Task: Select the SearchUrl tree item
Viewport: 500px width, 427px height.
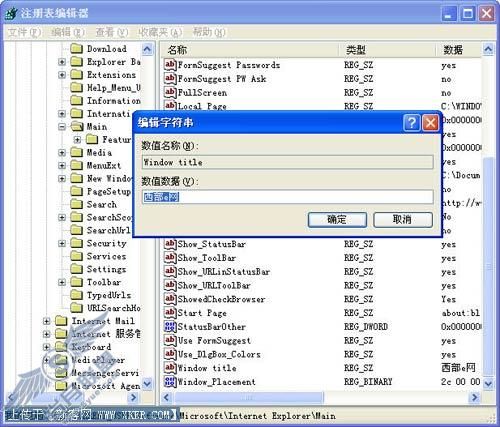Action: 108,230
